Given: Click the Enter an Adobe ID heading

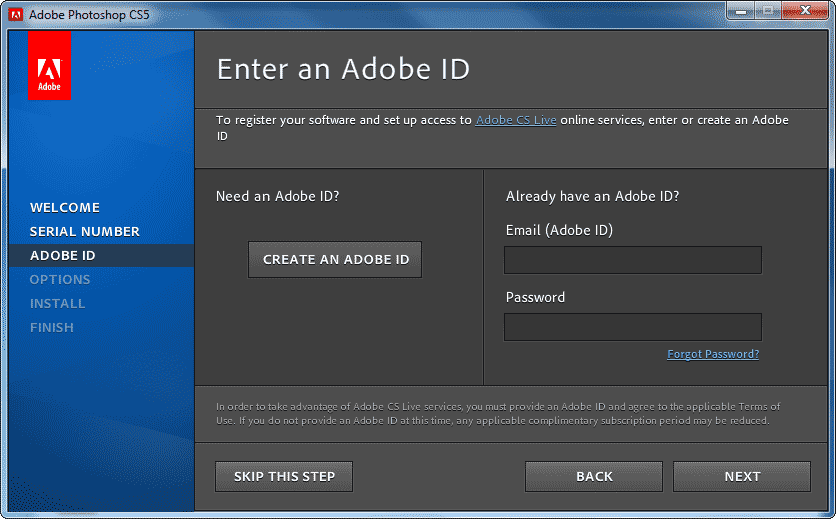Looking at the screenshot, I should pyautogui.click(x=343, y=69).
